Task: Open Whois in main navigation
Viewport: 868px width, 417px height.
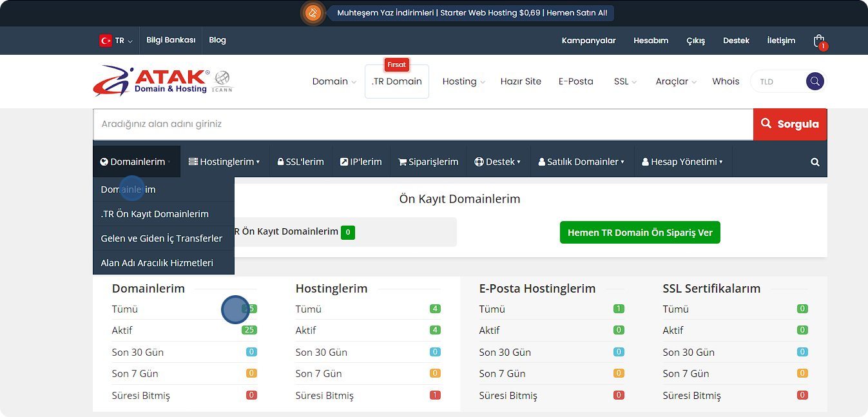Action: click(726, 81)
